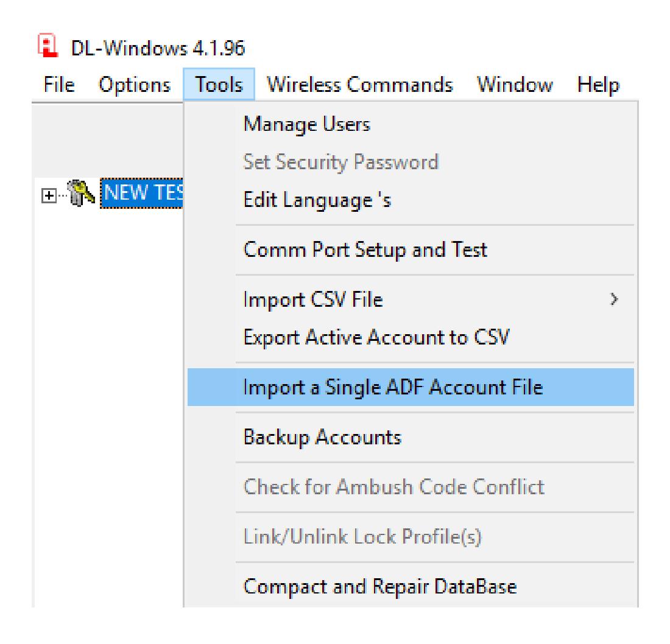Expand the NEW TES tree node

pos(49,195)
